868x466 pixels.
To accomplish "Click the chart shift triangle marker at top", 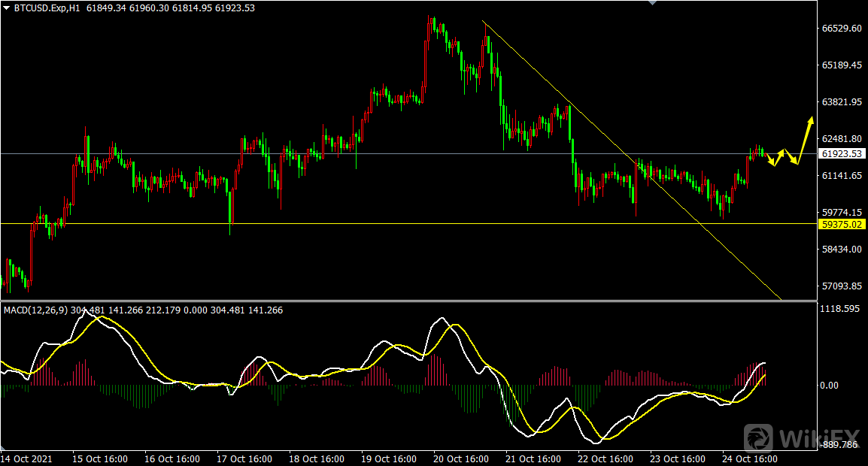I will [653, 3].
